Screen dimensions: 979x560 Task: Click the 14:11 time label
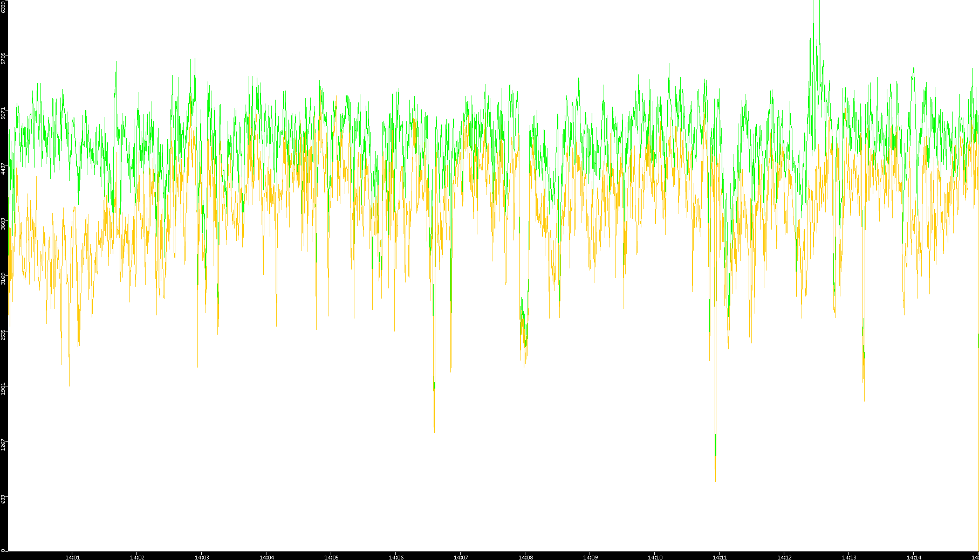point(720,557)
